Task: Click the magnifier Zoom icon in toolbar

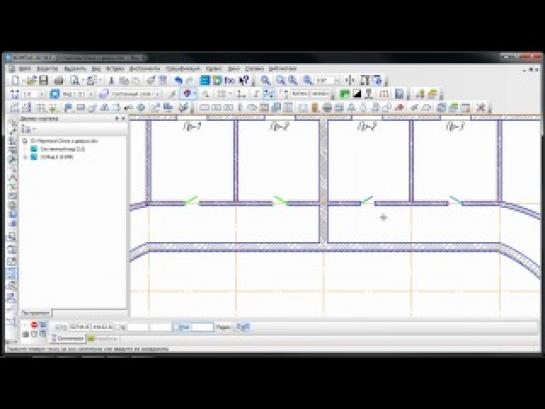Action: click(266, 81)
